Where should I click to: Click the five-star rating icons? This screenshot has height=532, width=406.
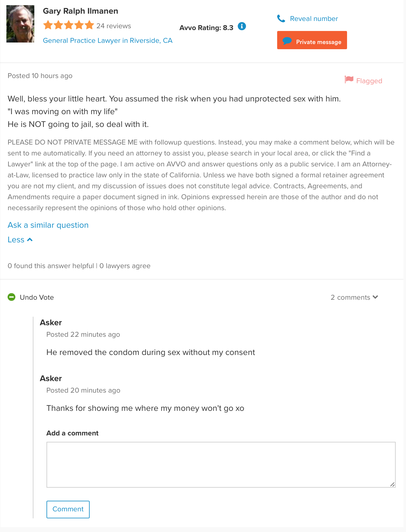click(x=69, y=25)
